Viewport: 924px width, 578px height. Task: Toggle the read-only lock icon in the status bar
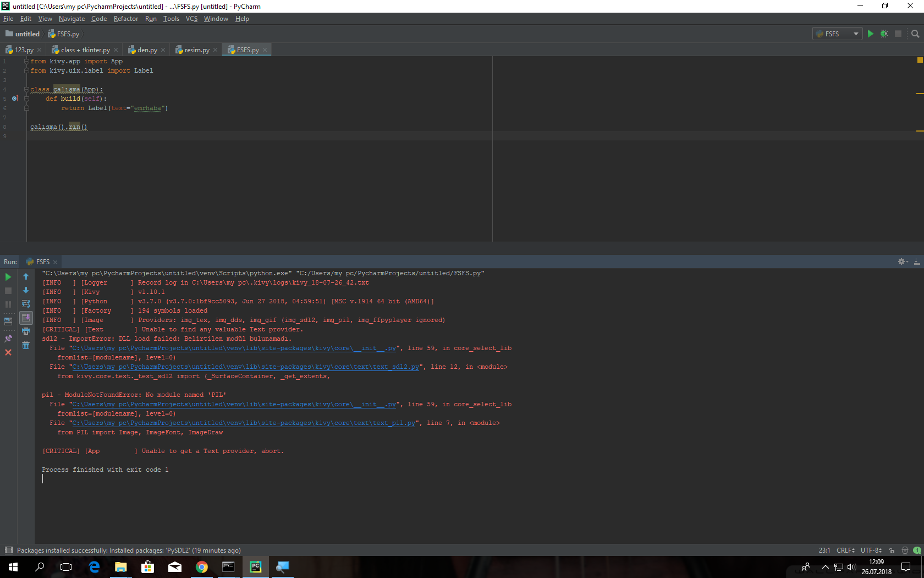click(892, 550)
